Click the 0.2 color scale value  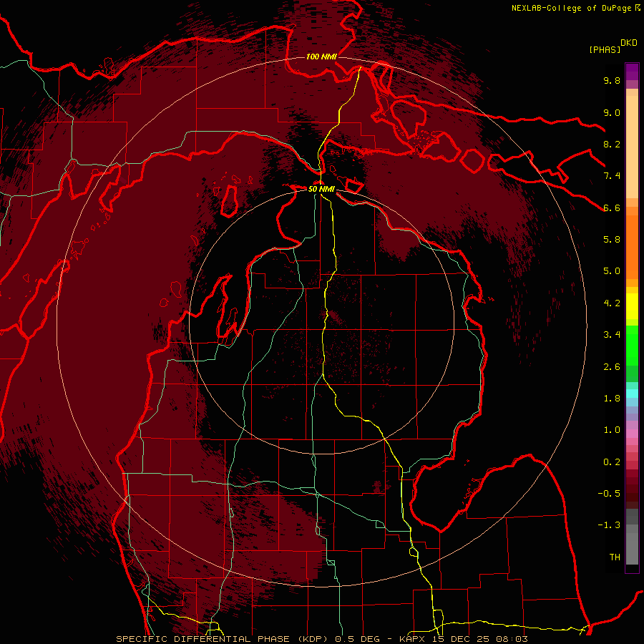(612, 462)
